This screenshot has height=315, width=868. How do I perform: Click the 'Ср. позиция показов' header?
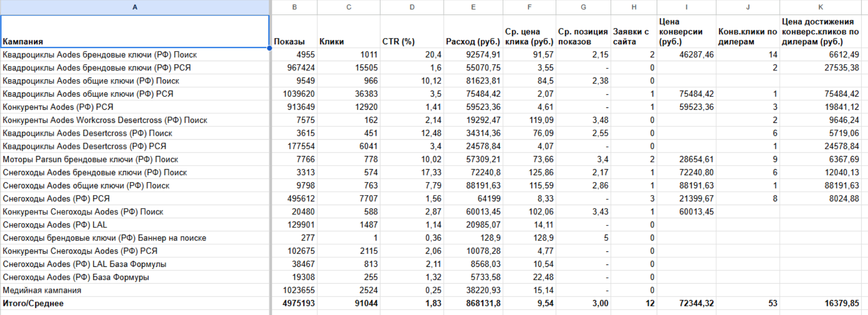point(583,31)
